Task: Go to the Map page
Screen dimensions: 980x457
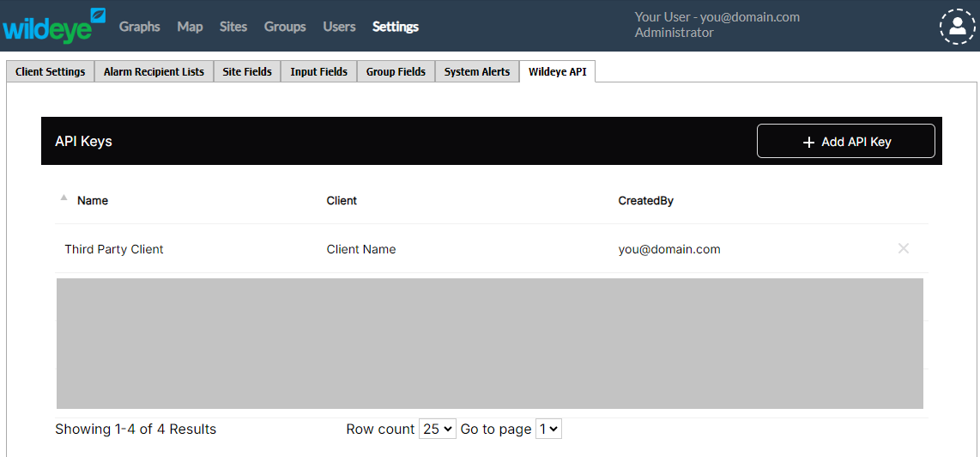Action: pyautogui.click(x=190, y=27)
